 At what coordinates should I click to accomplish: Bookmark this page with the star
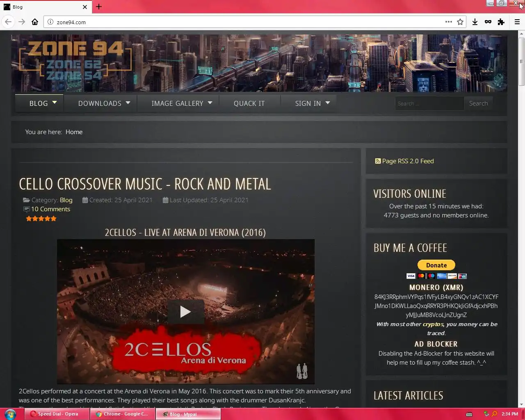[460, 22]
